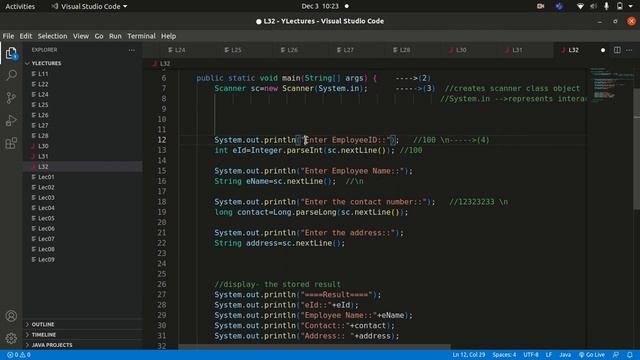
Task: Click the Activities button in top bar
Action: coord(20,6)
